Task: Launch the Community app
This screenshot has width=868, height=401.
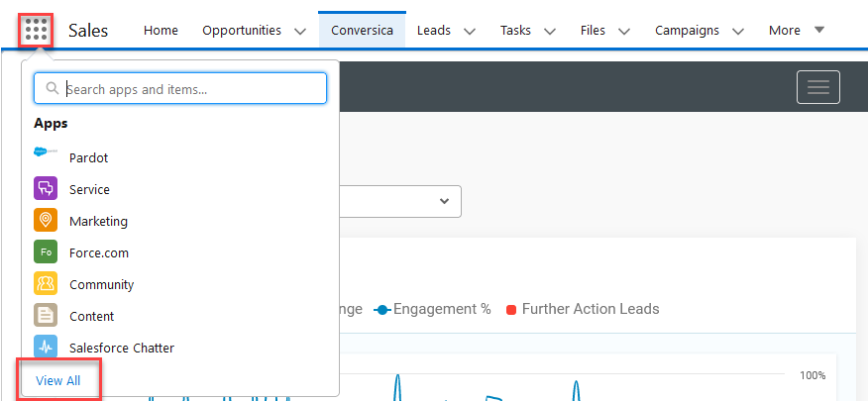Action: pyautogui.click(x=101, y=284)
